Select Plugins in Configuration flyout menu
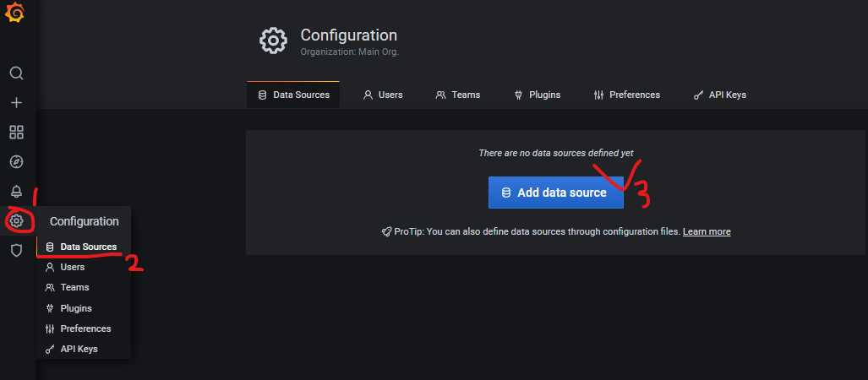The width and height of the screenshot is (868, 380). (x=84, y=308)
